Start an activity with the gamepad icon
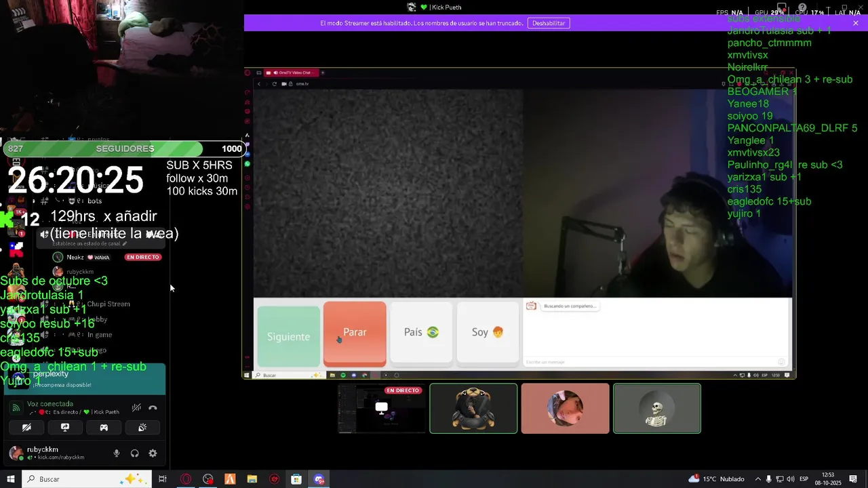 point(104,428)
